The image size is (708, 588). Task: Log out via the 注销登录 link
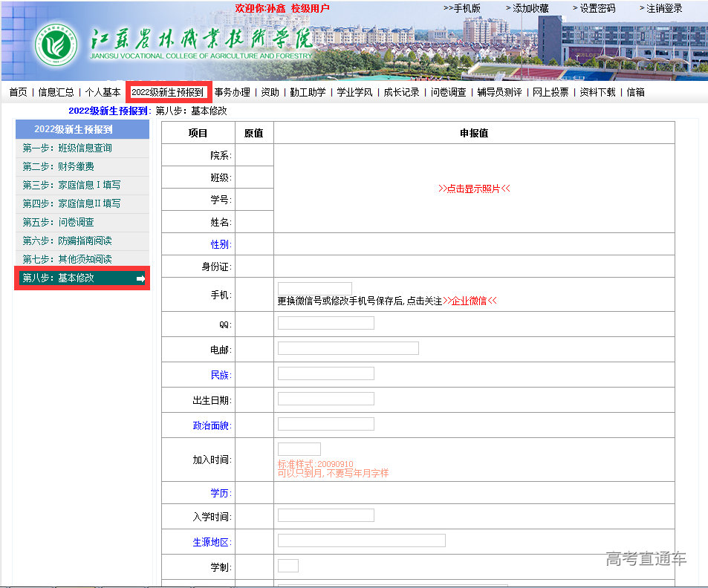coord(660,8)
